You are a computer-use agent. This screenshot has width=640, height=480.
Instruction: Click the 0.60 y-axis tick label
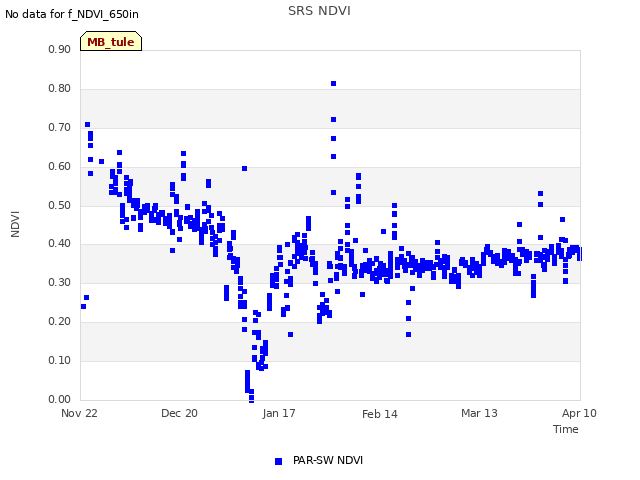[x=59, y=166]
